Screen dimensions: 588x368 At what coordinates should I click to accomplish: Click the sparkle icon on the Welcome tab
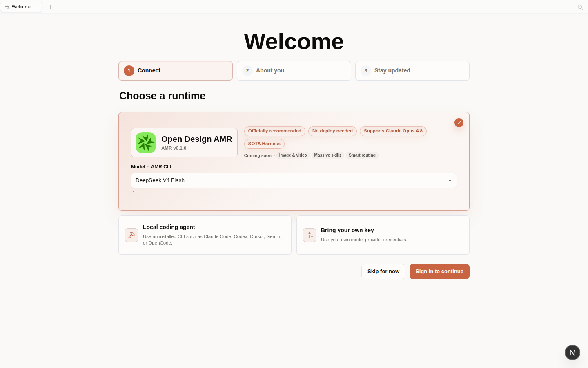click(7, 7)
